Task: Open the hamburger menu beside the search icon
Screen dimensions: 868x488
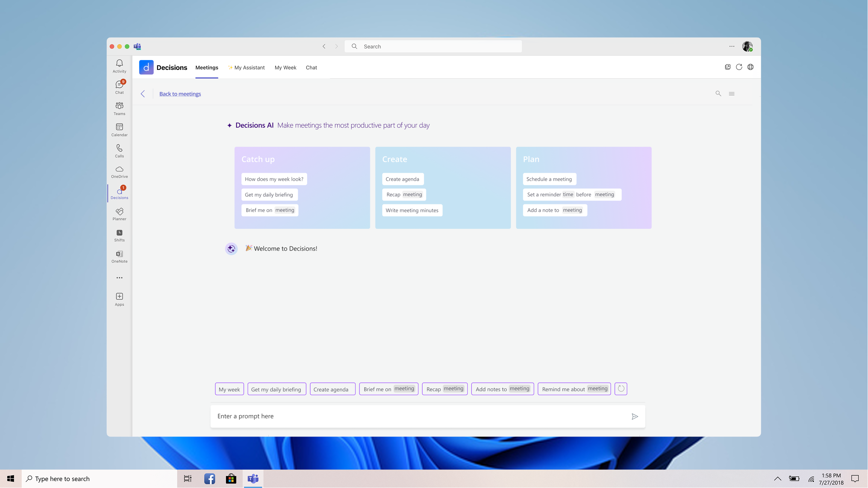Action: point(731,94)
